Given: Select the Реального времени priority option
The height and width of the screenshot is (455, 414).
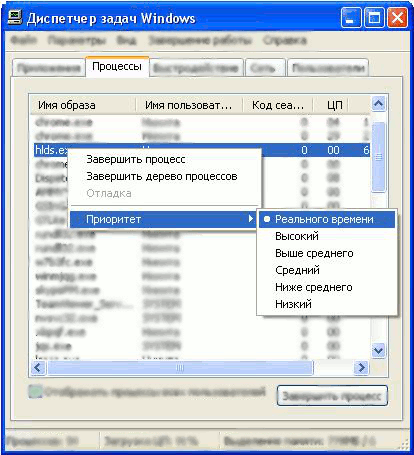Looking at the screenshot, I should pyautogui.click(x=327, y=219).
